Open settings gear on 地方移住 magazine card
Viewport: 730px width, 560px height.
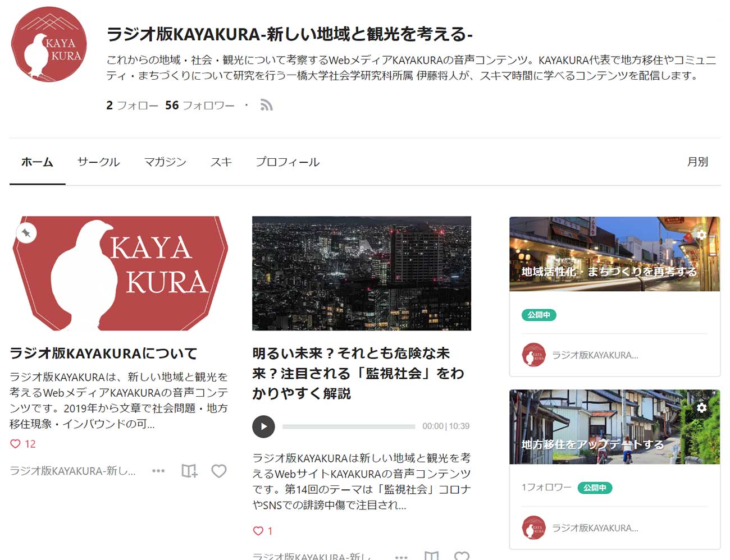tap(702, 408)
